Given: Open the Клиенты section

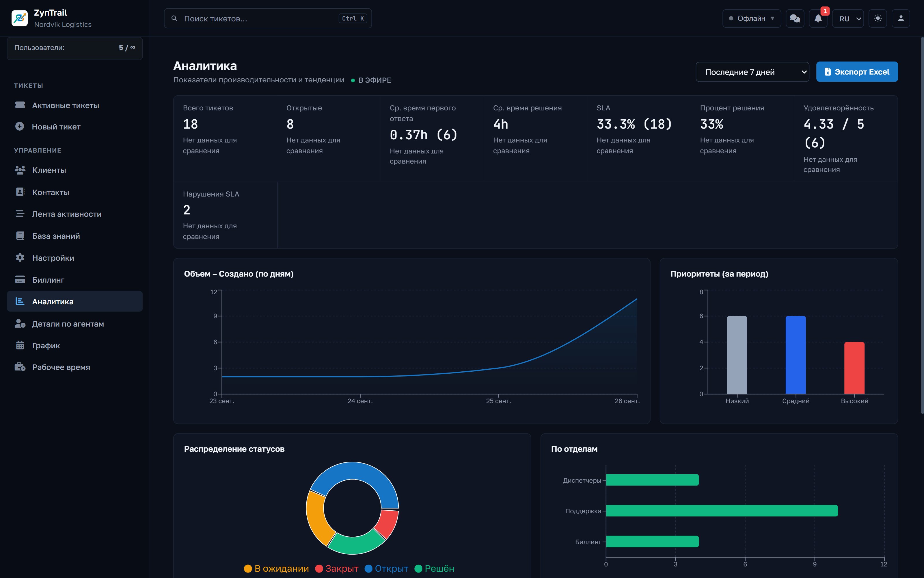Looking at the screenshot, I should [x=75, y=170].
